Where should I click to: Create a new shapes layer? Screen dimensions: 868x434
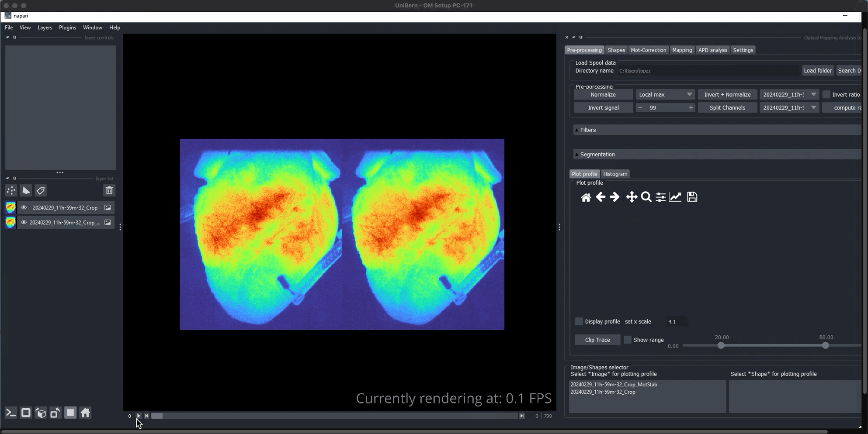pos(26,190)
